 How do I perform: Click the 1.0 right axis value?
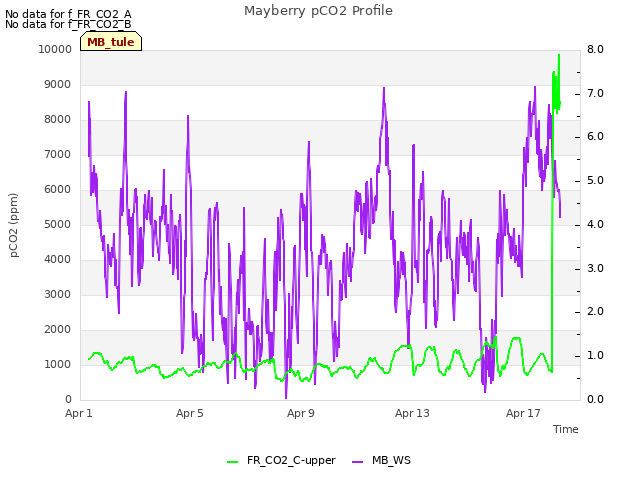tap(595, 356)
